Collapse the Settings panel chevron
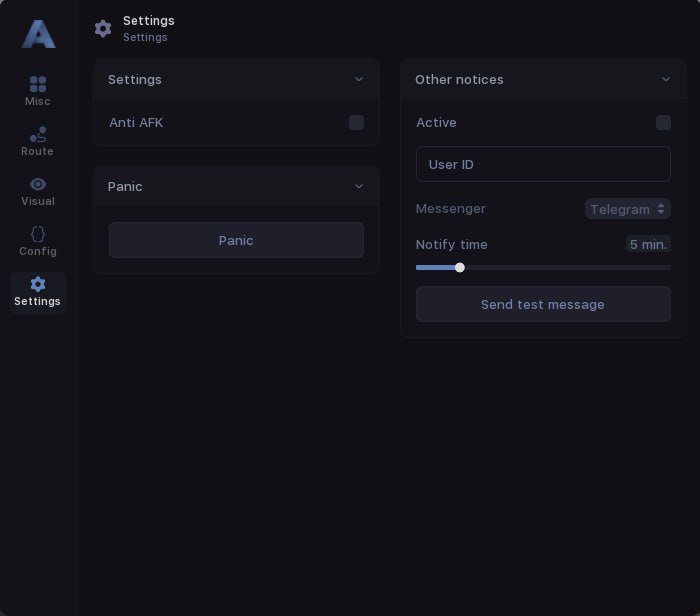Screen dimensions: 700x616 pos(359,79)
